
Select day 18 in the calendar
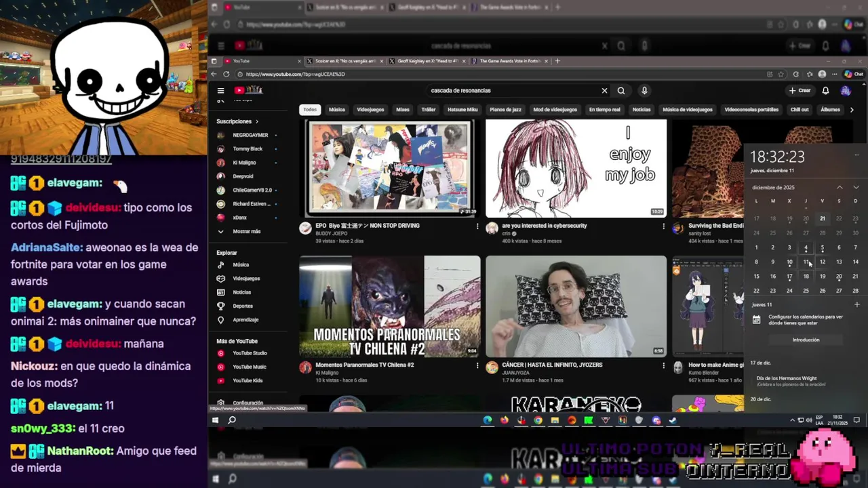(x=806, y=276)
